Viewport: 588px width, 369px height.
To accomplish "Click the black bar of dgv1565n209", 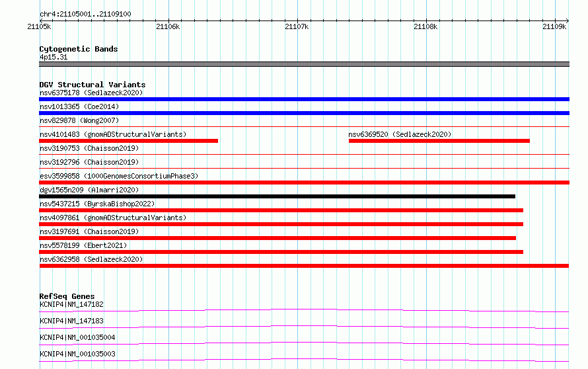I will point(277,196).
